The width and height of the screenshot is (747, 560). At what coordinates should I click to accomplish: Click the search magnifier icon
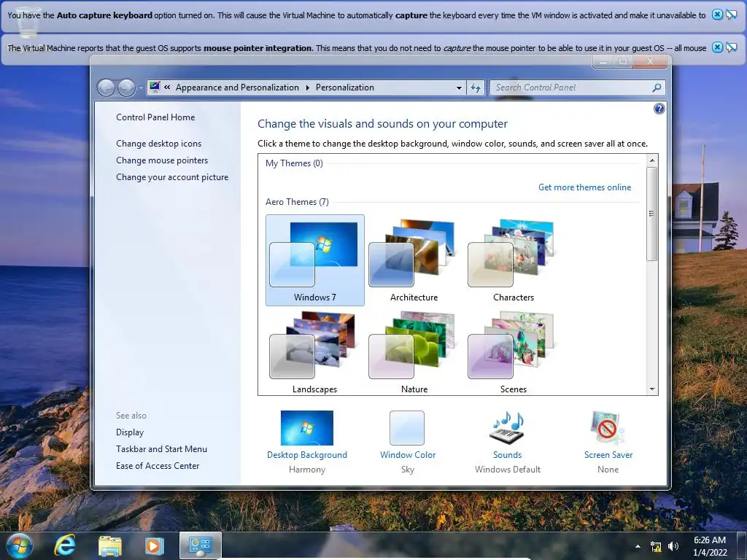[x=657, y=87]
